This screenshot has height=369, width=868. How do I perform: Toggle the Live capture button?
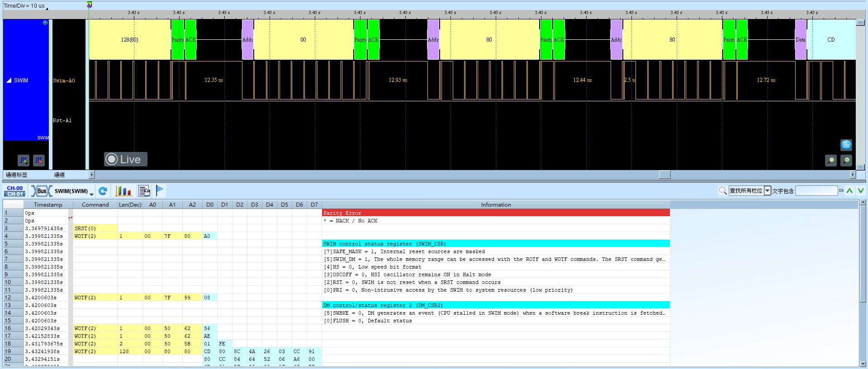126,159
